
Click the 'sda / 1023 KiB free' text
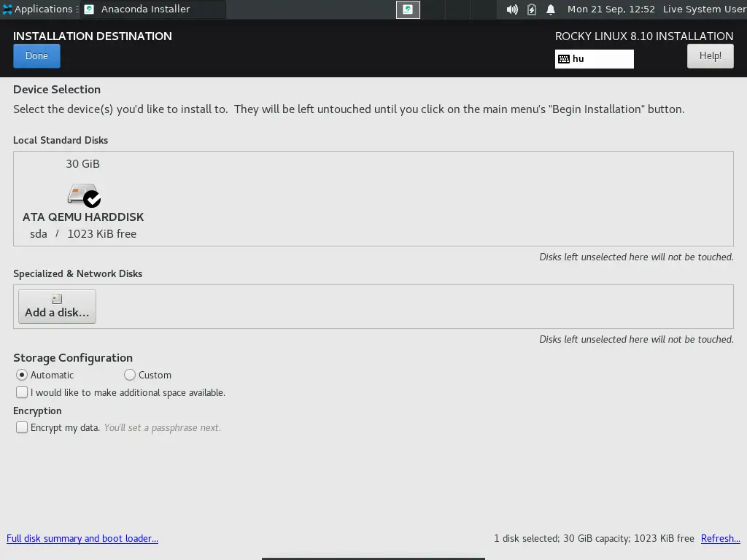(83, 234)
